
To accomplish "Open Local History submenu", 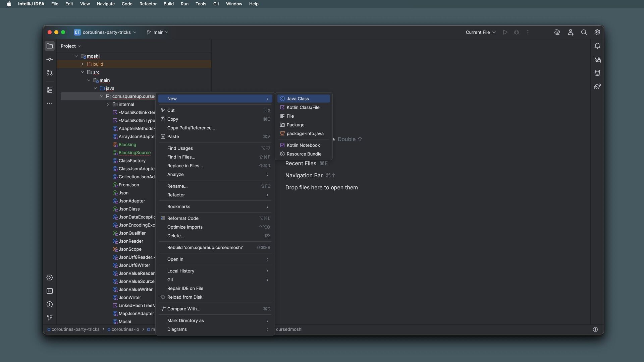I will pyautogui.click(x=215, y=271).
